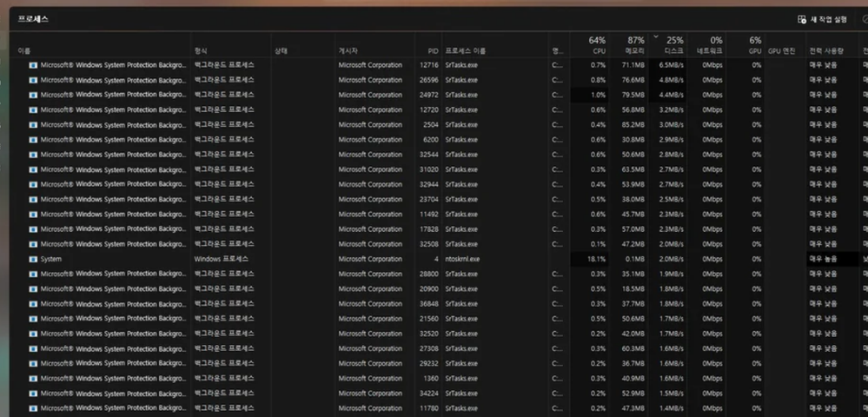This screenshot has width=868, height=417.
Task: Sort by the 네트워크 column header
Action: pos(710,45)
